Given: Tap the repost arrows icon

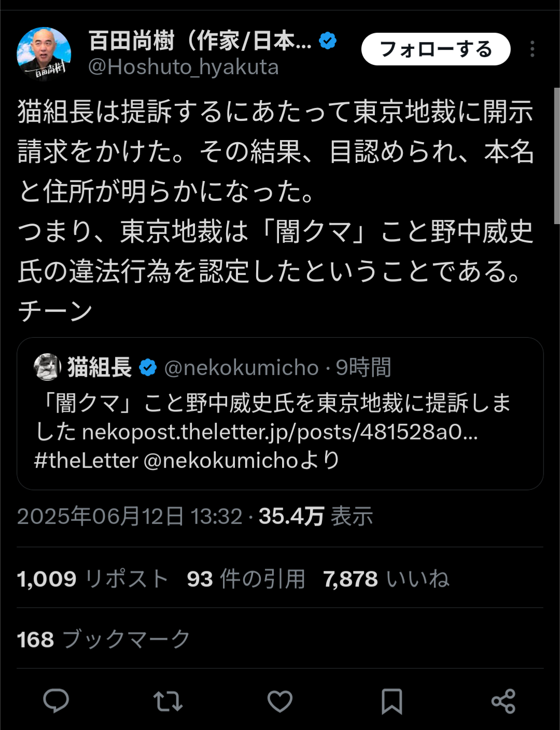Looking at the screenshot, I should click(x=168, y=701).
